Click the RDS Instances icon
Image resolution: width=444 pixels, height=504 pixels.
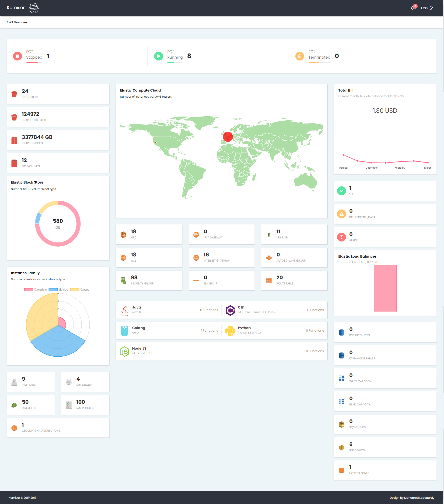tap(342, 332)
